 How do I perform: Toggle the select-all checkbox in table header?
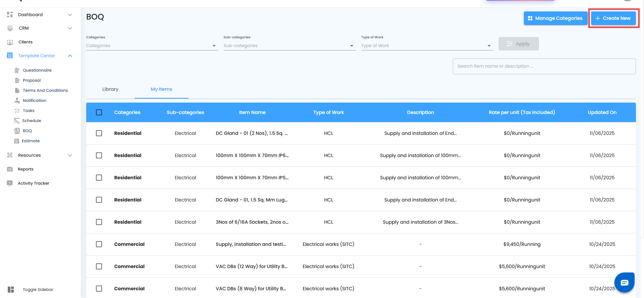click(99, 112)
